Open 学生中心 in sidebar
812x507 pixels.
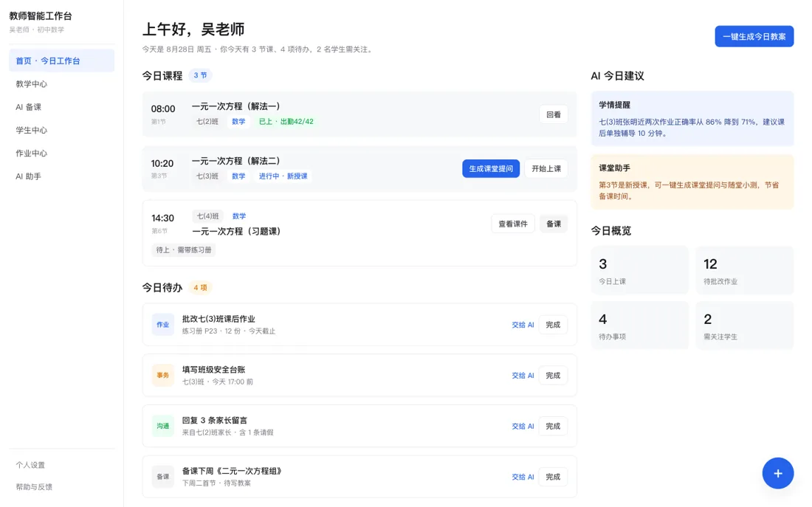click(61, 130)
